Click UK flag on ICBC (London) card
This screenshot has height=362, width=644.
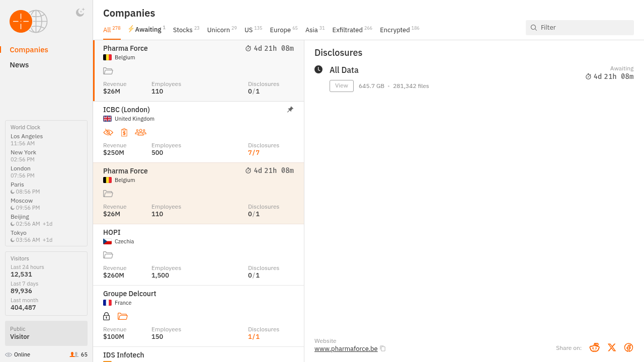point(107,119)
